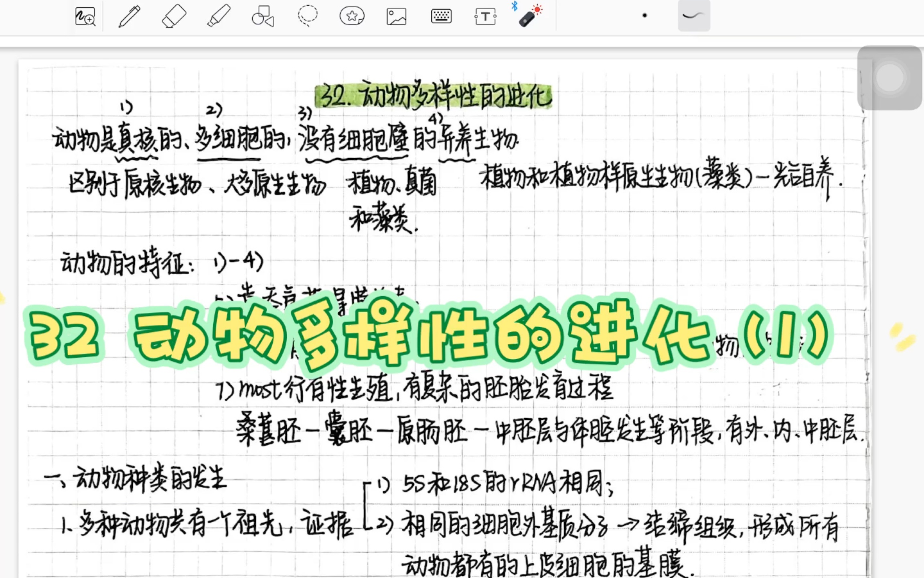Screen dimensions: 924x578
Task: Click the green highlighted title '32. 动物多样性的进化'
Action: (433, 96)
